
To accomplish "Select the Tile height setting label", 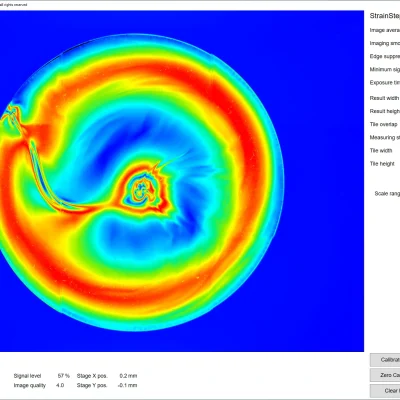I will [382, 164].
